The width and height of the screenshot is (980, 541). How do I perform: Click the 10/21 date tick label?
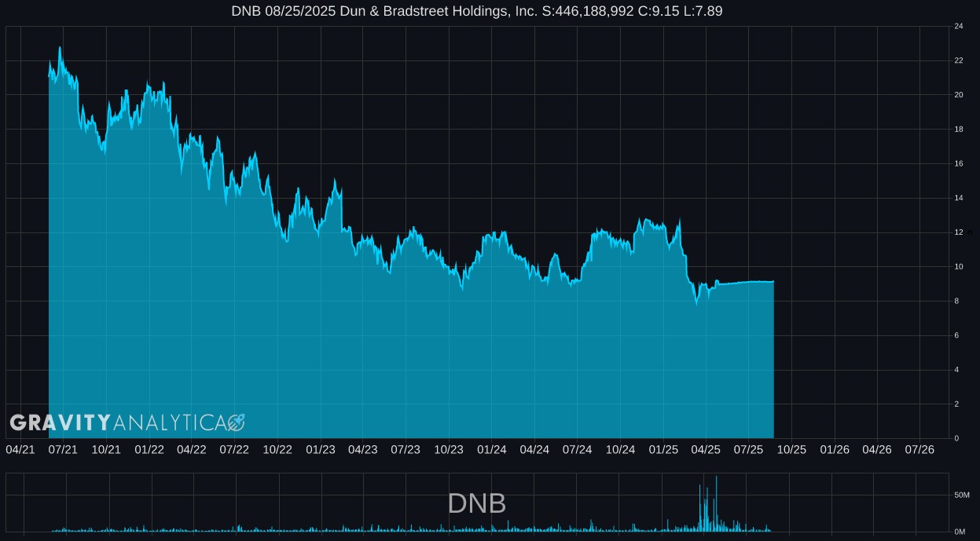coord(106,449)
